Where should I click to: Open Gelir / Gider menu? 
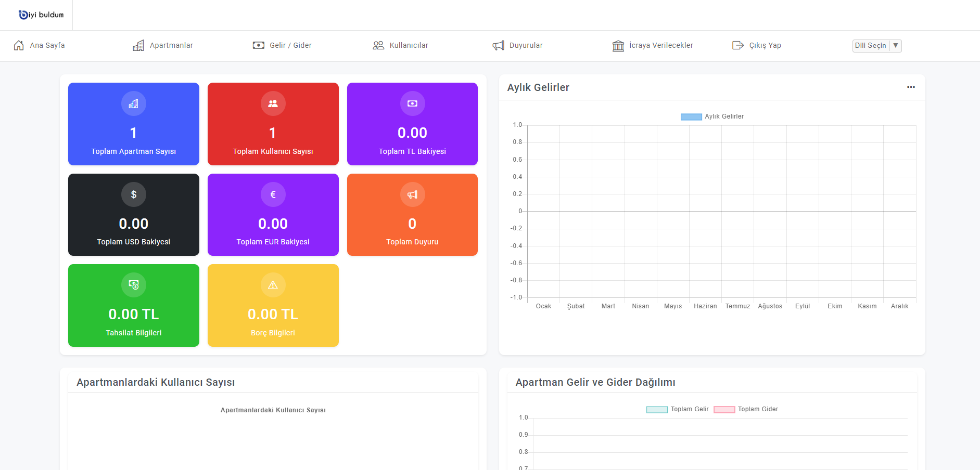(282, 45)
